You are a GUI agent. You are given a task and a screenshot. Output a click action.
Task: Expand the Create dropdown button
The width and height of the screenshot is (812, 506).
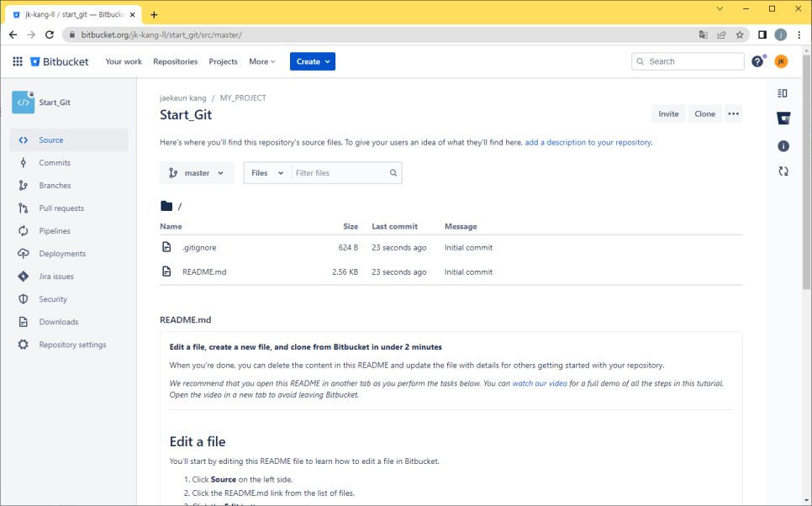point(312,61)
